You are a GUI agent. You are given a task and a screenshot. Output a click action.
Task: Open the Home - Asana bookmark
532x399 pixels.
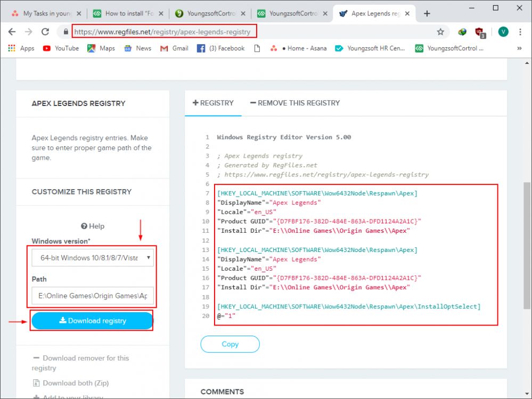click(298, 48)
